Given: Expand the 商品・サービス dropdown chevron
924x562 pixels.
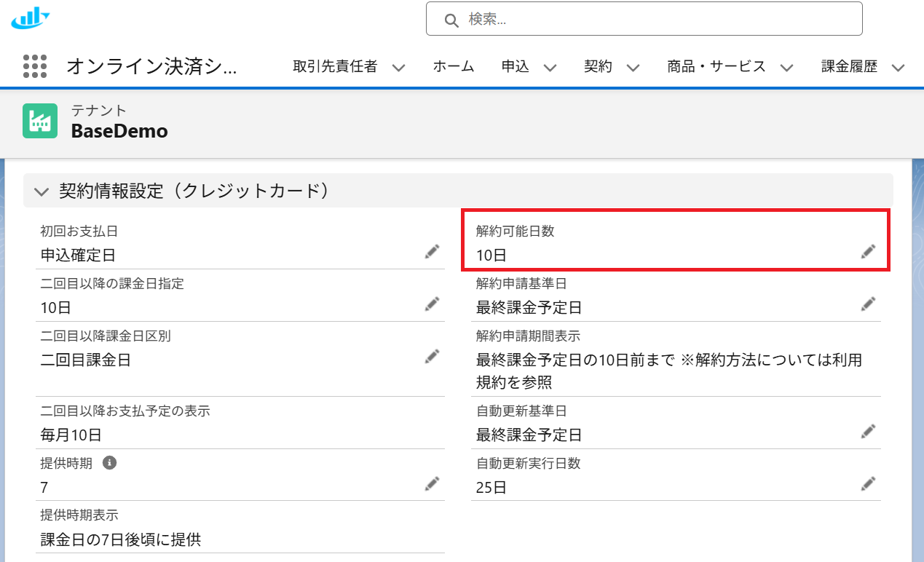Looking at the screenshot, I should pos(786,68).
